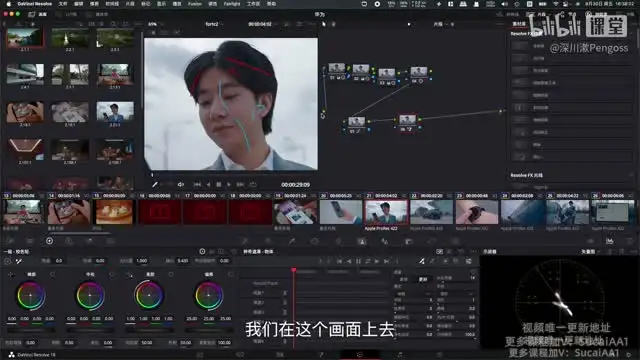640x360 pixels.
Task: Adjust the Offset color wheel
Action: 209,296
